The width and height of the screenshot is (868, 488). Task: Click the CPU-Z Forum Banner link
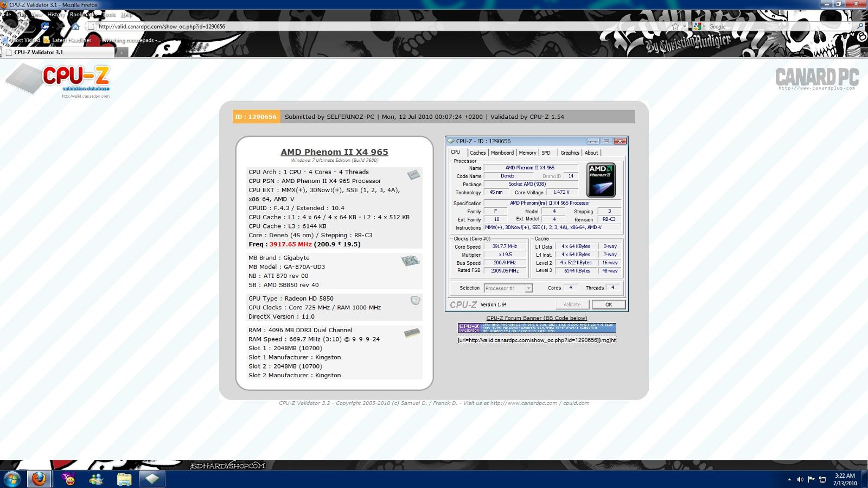pos(537,318)
